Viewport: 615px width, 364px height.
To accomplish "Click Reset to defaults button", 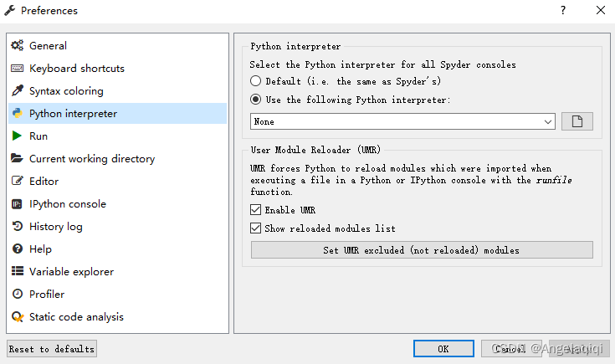I will coord(52,349).
